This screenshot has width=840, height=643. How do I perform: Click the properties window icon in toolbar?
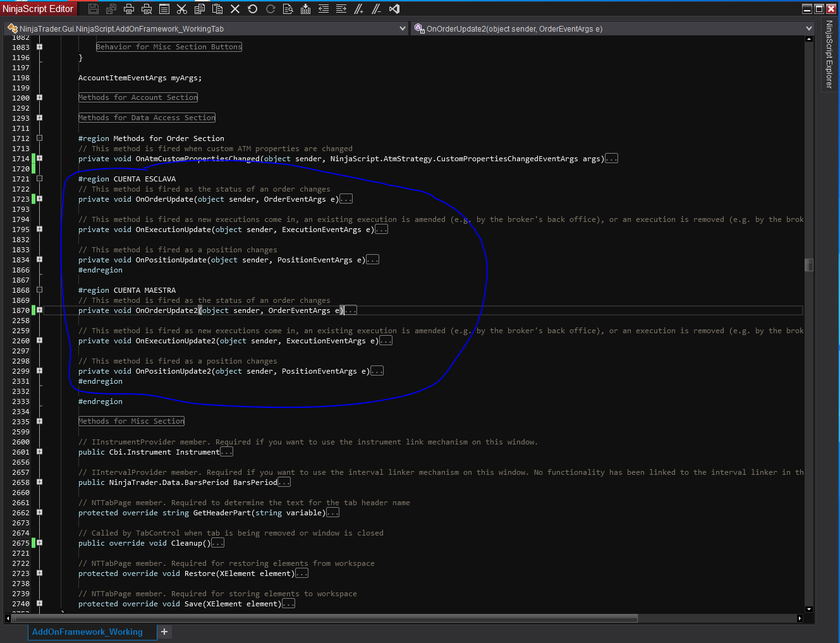(x=164, y=9)
